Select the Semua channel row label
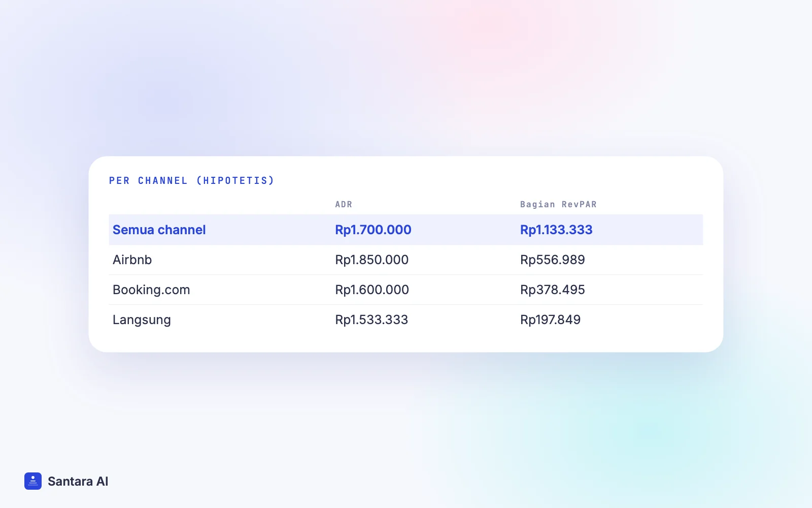 (159, 230)
